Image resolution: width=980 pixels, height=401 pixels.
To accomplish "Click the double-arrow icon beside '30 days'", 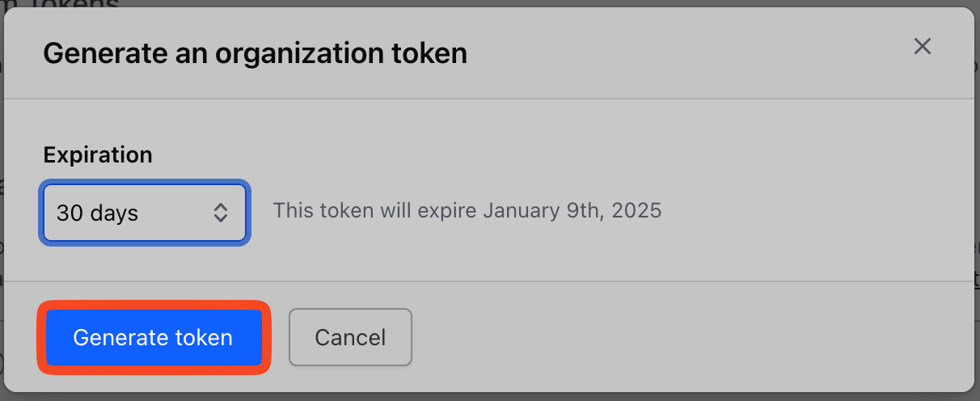I will 221,213.
